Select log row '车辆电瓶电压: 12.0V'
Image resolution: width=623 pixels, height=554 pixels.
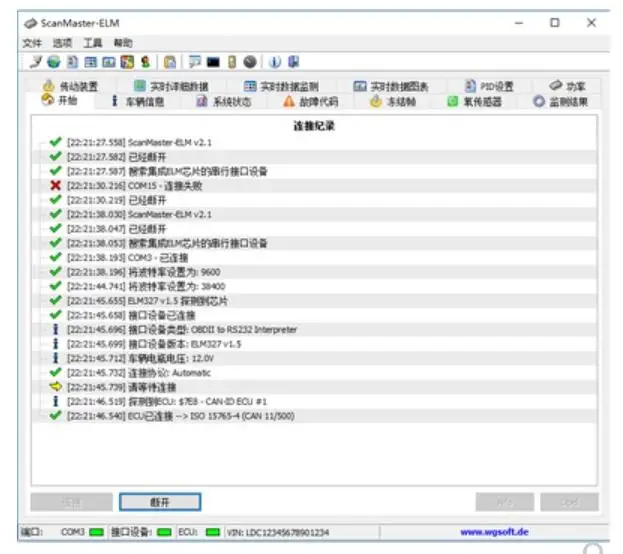tap(314, 358)
